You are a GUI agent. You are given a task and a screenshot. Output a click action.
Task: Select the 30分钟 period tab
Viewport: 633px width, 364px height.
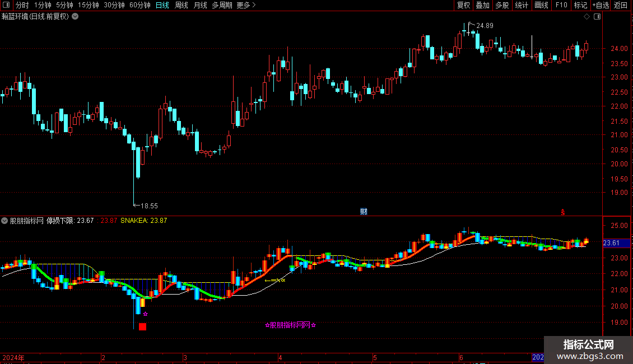[x=114, y=5]
